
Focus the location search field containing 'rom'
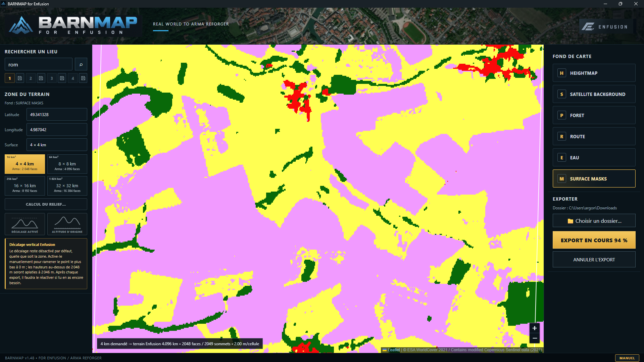point(39,64)
